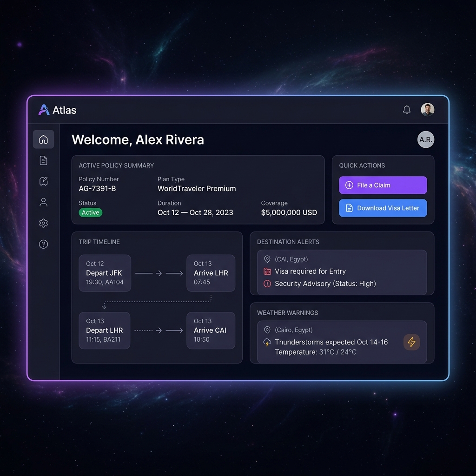Click the plus icon in File a Claim
This screenshot has height=476, width=476.
(349, 185)
